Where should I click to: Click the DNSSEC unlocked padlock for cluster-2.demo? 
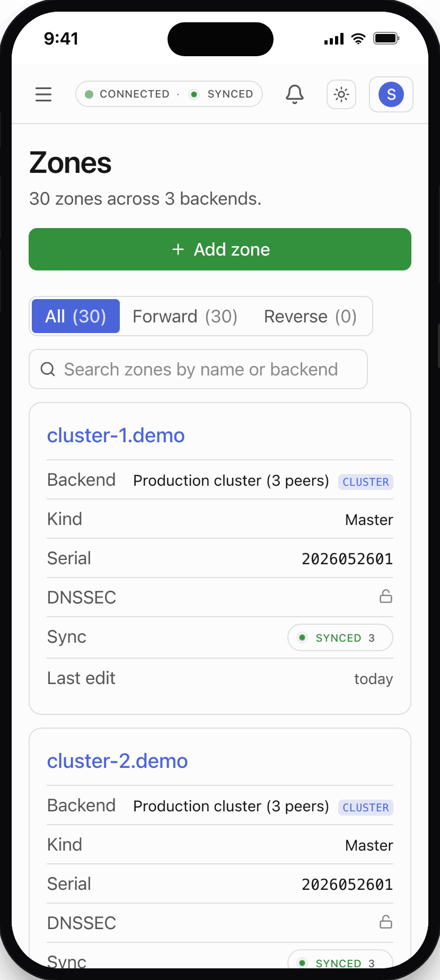386,922
